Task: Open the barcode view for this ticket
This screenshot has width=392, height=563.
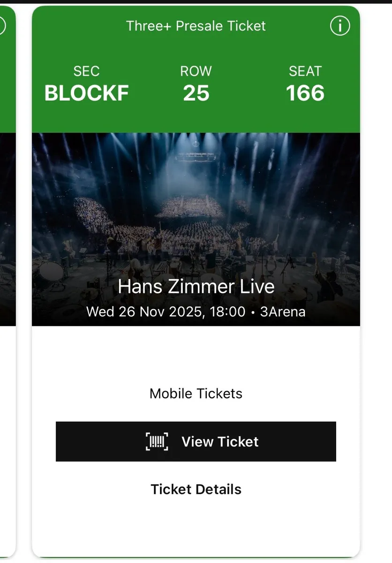Action: tap(196, 441)
